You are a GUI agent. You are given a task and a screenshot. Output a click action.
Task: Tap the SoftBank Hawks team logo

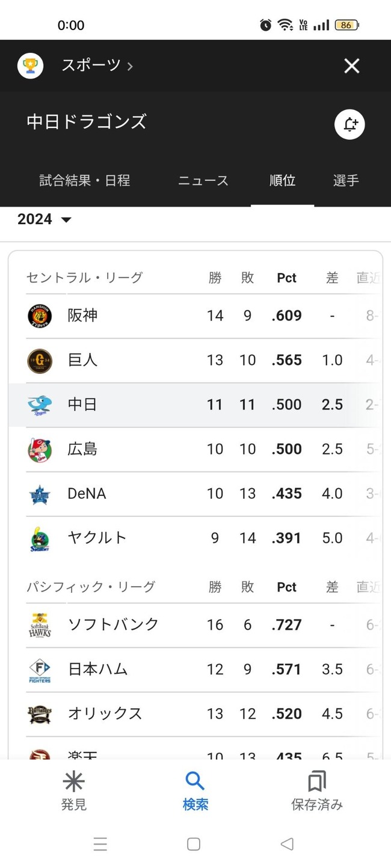40,625
